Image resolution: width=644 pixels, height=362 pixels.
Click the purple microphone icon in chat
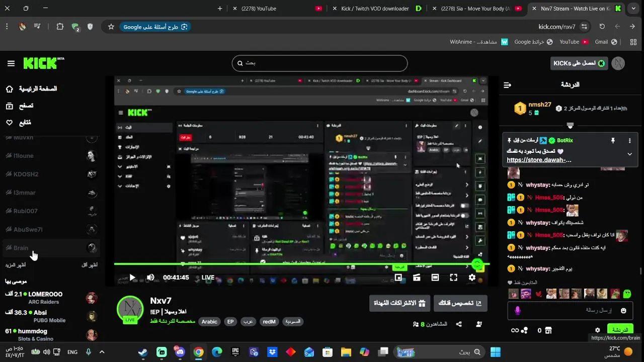[518, 311]
